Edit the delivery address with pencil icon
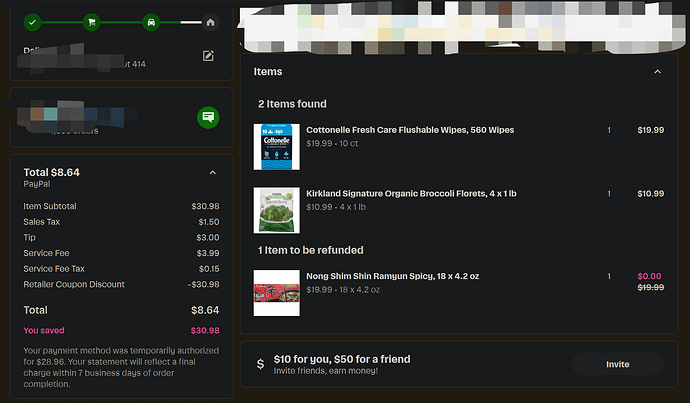690x403 pixels. tap(208, 56)
